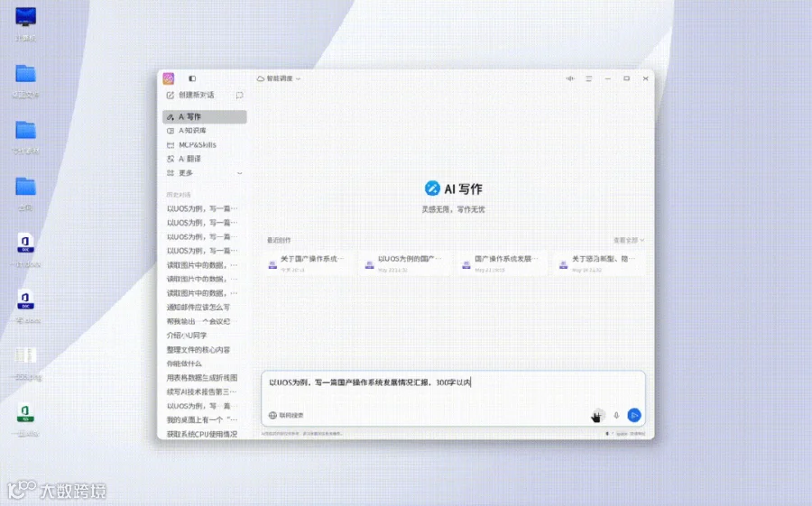Open recent document 以UOS为例的国产…
The height and width of the screenshot is (506, 812).
coord(405,263)
